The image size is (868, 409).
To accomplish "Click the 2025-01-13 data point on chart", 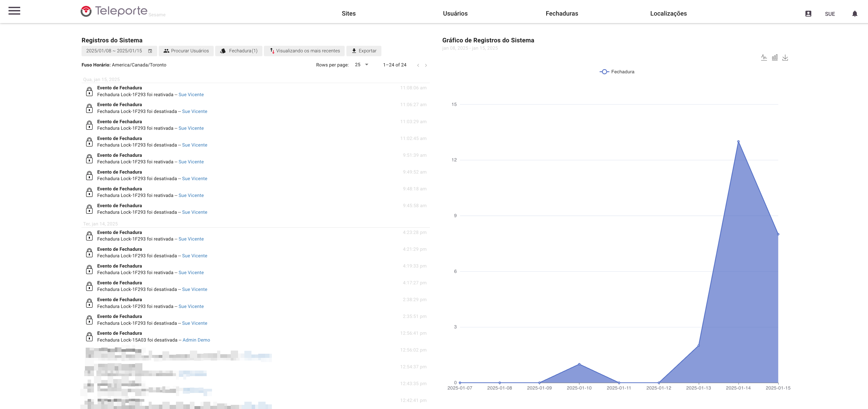I will point(699,346).
